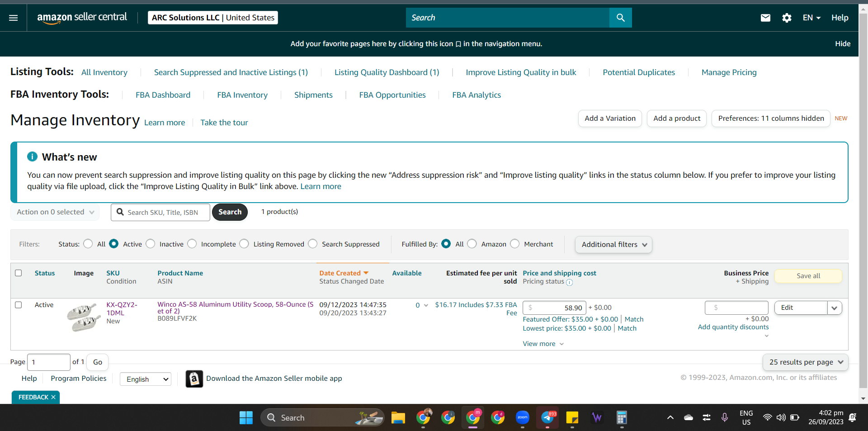Viewport: 868px width, 431px height.
Task: Click the volume speaker tray icon
Action: [x=781, y=417]
